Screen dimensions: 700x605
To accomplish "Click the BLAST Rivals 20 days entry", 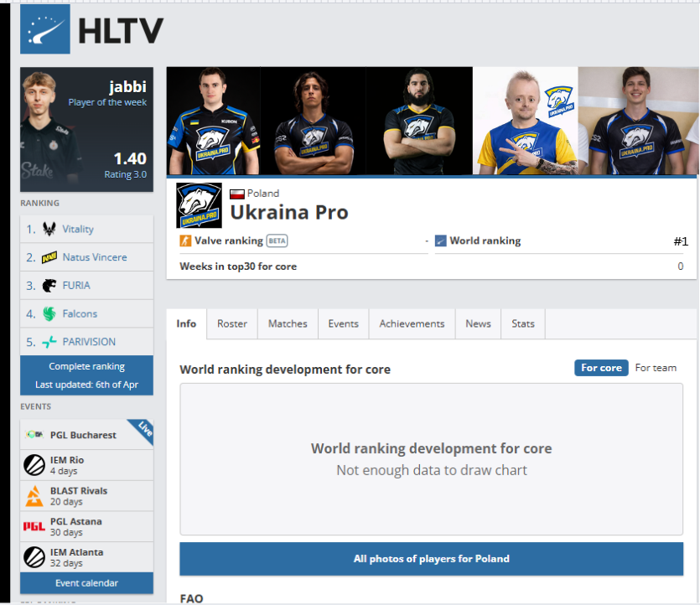I will click(86, 496).
